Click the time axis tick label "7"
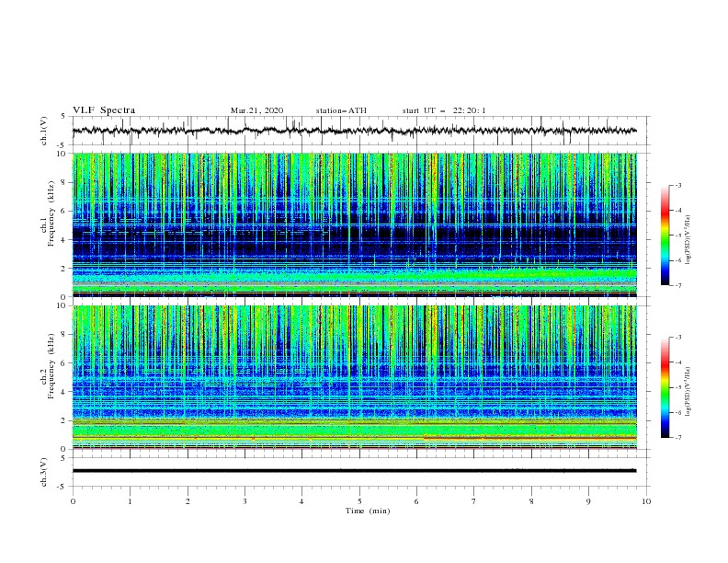Screen dimensions: 728x563 click(474, 501)
